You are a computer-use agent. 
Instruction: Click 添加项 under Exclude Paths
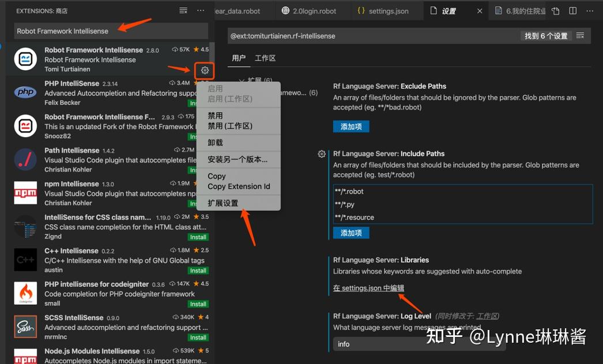point(351,127)
